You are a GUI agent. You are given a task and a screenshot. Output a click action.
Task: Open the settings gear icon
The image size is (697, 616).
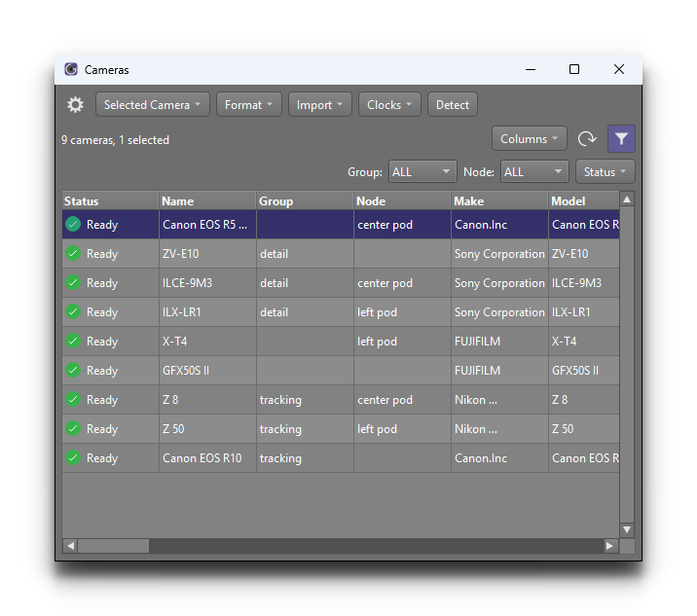75,105
